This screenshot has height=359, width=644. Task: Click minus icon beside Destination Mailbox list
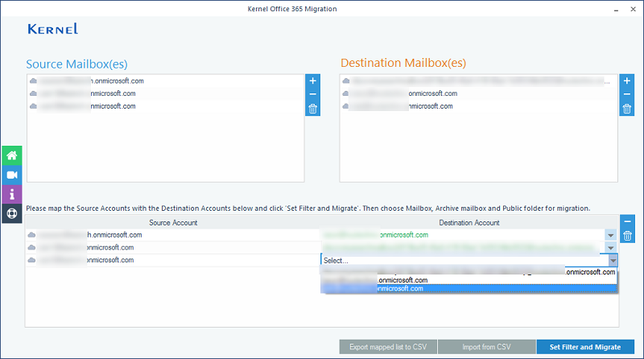click(626, 95)
